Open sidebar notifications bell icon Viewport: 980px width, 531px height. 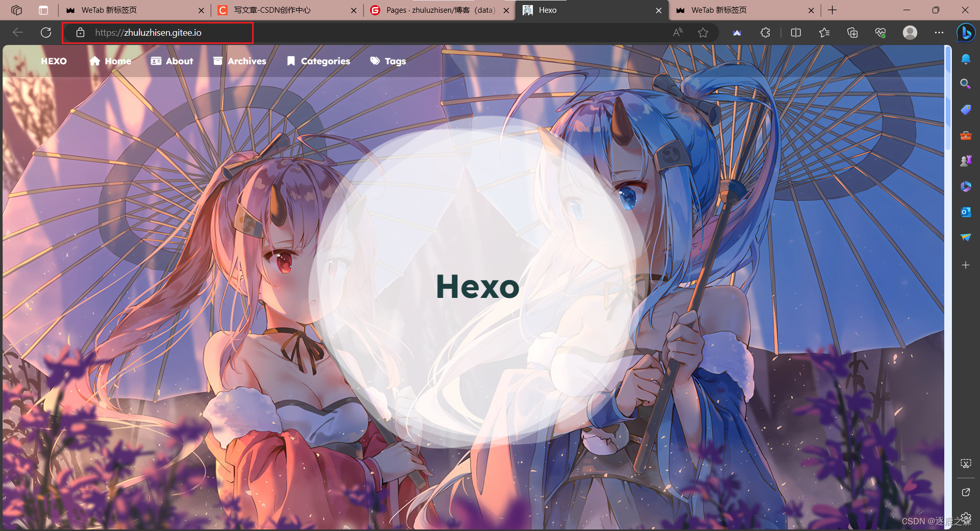coord(966,59)
